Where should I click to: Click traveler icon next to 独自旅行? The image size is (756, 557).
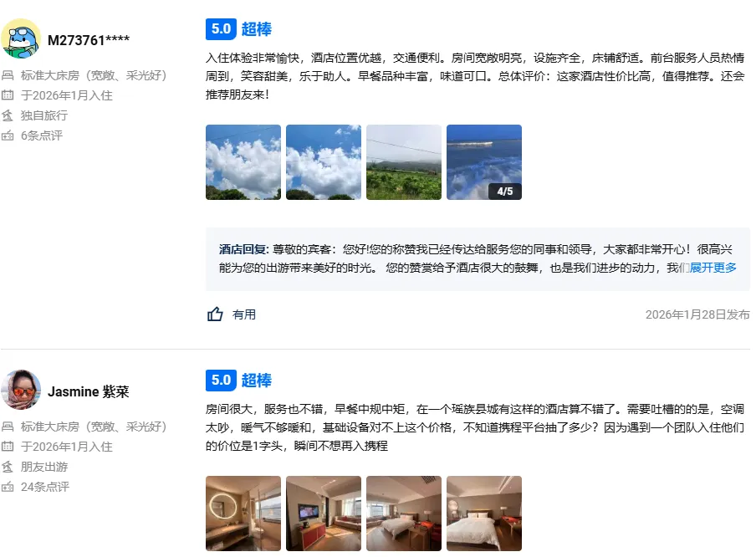tap(8, 115)
